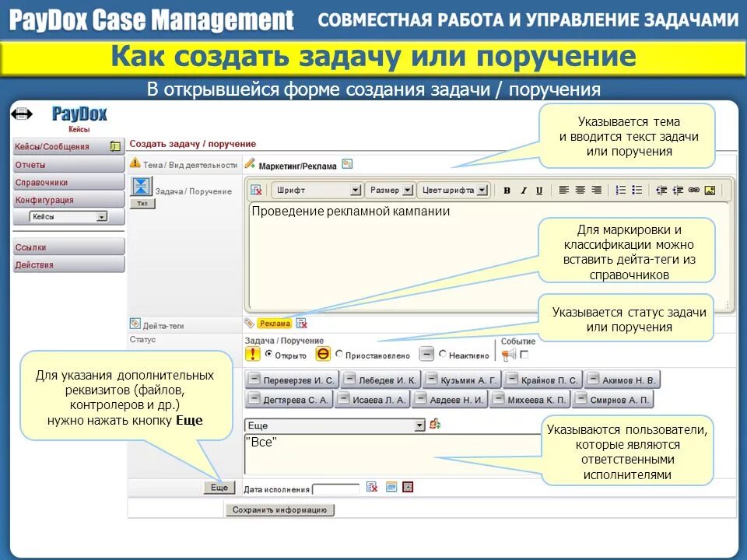Open the Цвет шрифта dropdown

[454, 190]
